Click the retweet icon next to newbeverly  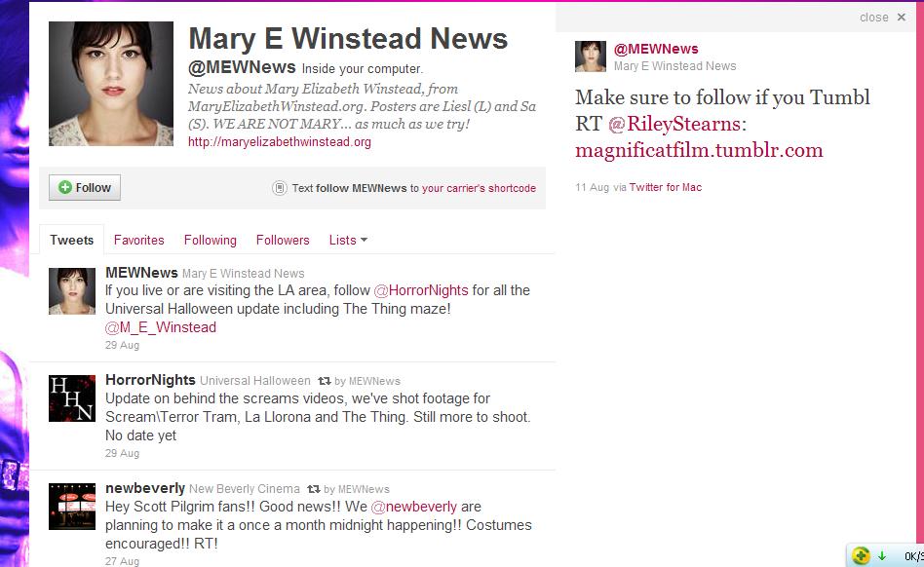coord(314,489)
